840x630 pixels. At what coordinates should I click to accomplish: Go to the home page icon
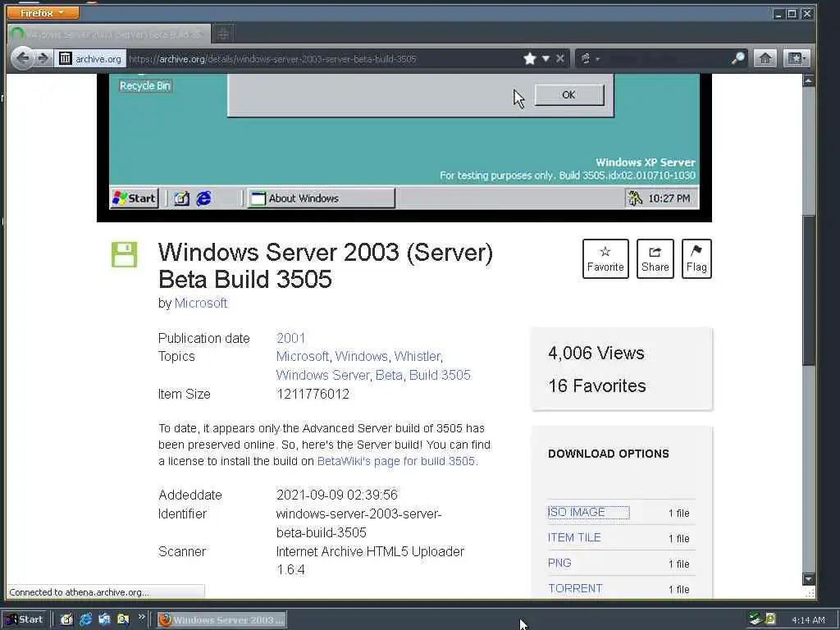point(765,58)
